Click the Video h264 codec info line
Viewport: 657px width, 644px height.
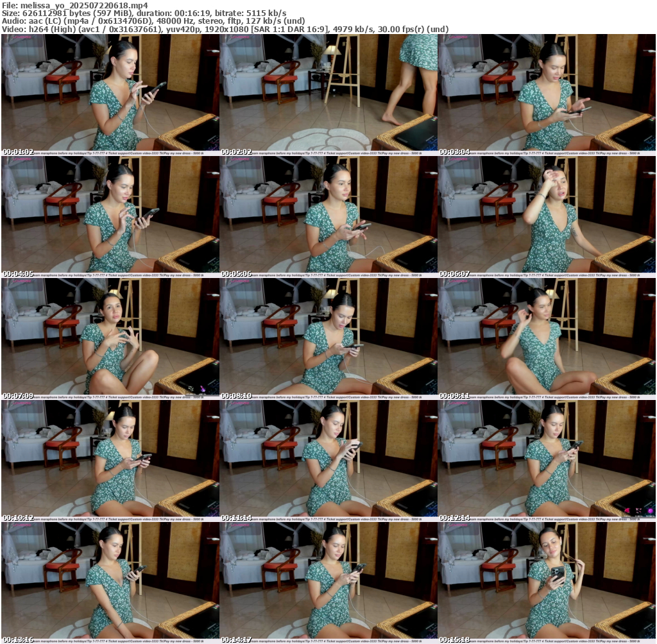pos(225,29)
